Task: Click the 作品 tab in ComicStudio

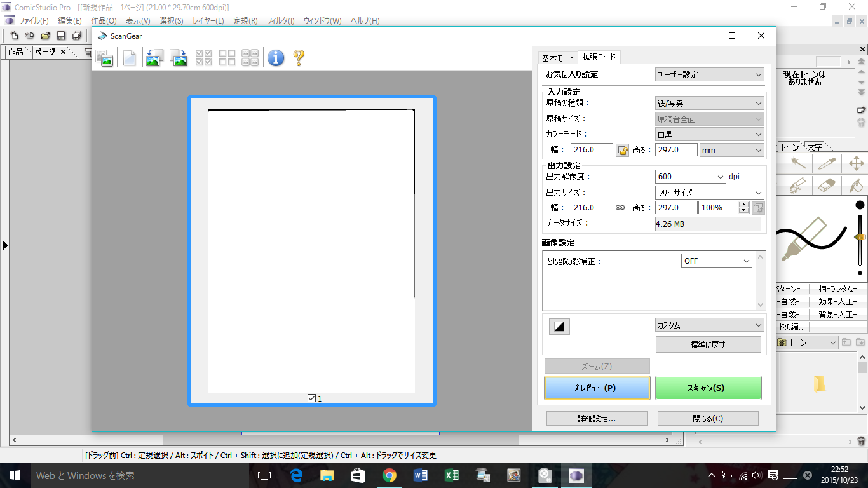Action: 17,52
